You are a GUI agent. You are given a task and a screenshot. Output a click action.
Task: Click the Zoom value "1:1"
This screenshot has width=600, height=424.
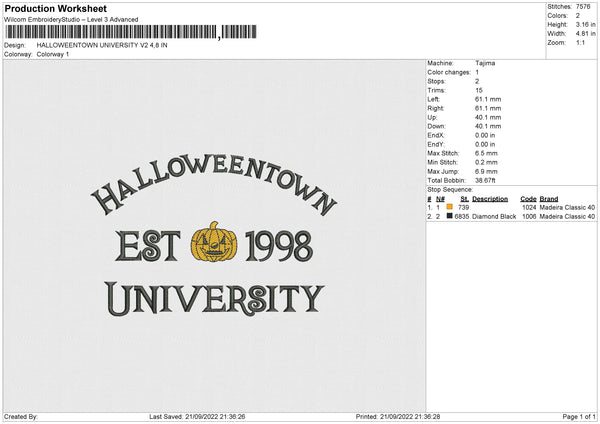coord(580,42)
